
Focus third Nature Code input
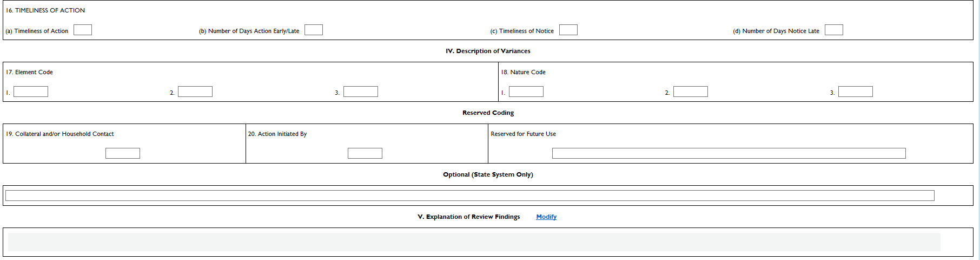[856, 92]
